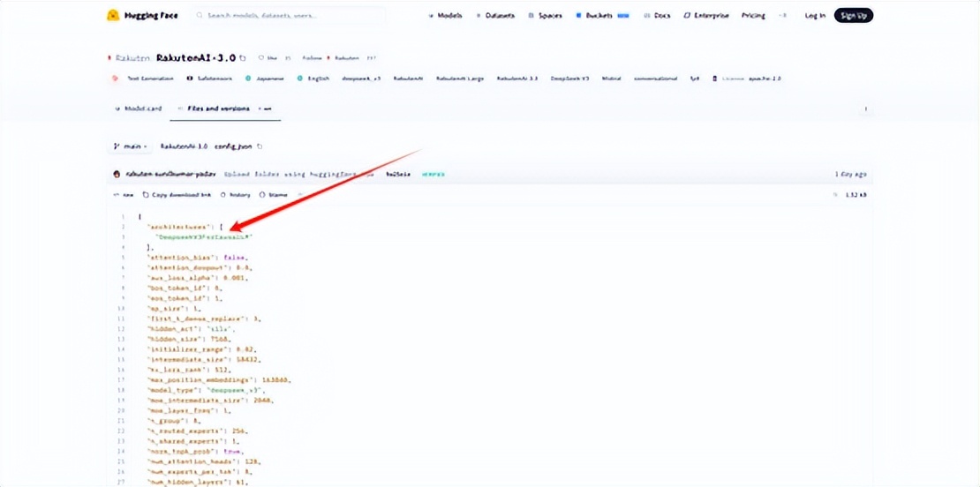The width and height of the screenshot is (980, 487).
Task: Like the RakutenAI-3.0 model
Action: tap(268, 57)
